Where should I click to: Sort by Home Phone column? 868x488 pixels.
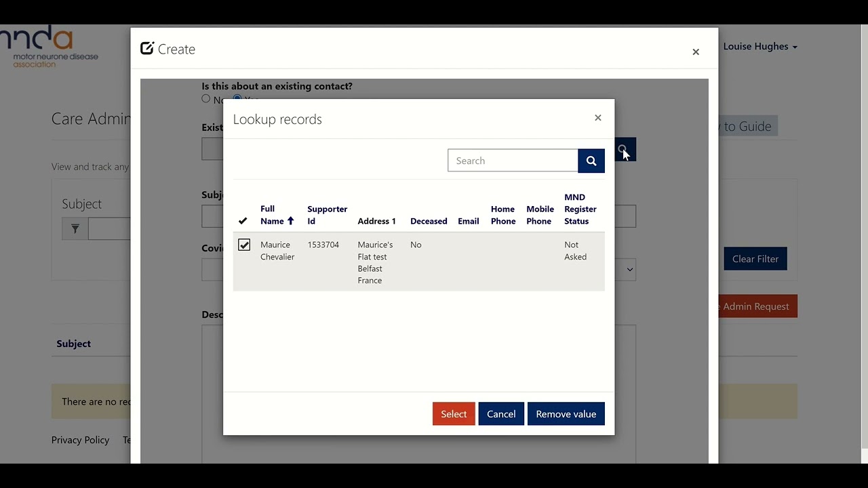(503, 215)
